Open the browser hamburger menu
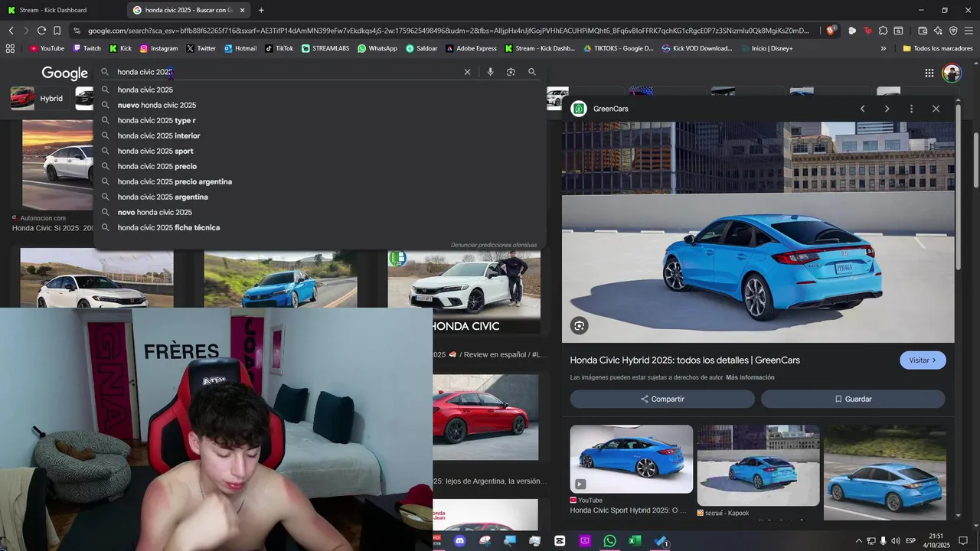Screen dimensions: 980x551 969,31
